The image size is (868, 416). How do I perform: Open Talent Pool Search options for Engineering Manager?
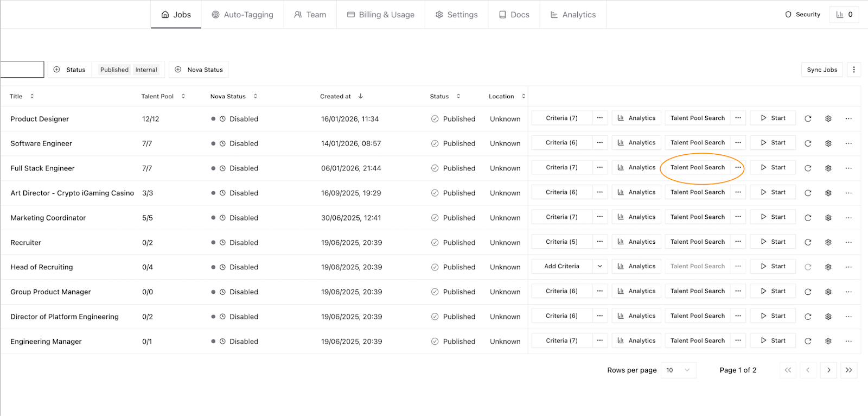click(x=738, y=341)
